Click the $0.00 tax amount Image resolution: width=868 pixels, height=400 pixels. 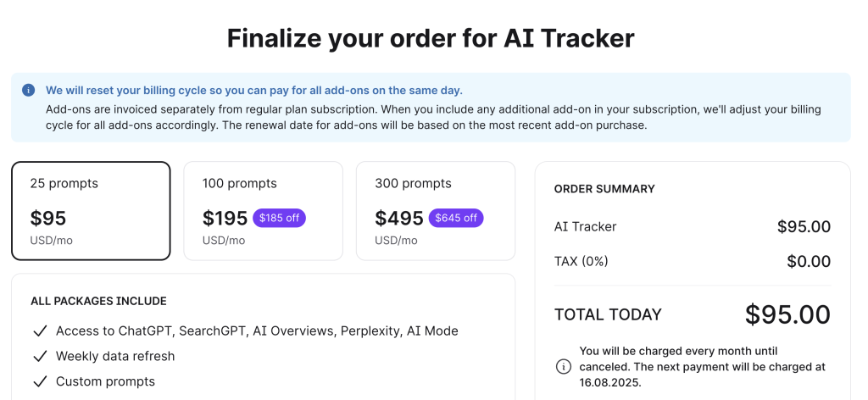[x=809, y=262]
